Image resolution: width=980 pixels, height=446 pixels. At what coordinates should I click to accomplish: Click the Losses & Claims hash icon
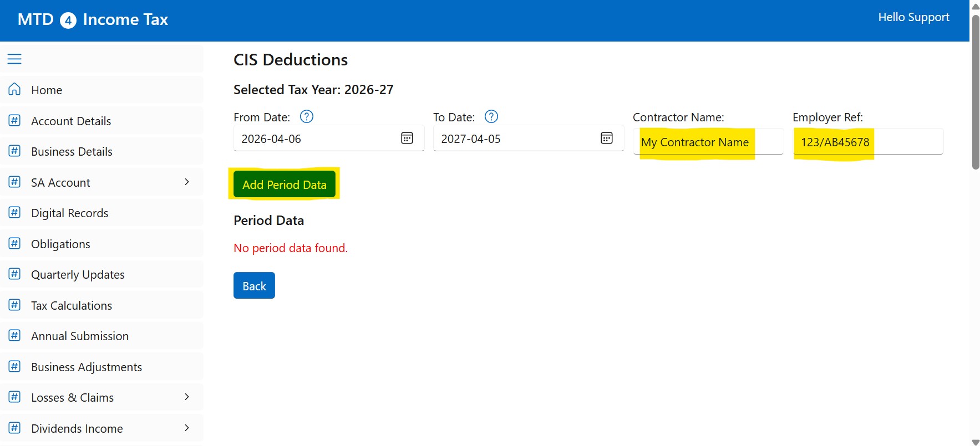[x=14, y=397]
